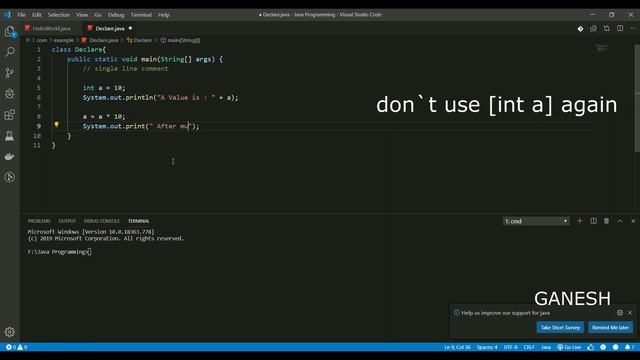
Task: Open the Debug menu
Action: pyautogui.click(x=116, y=15)
